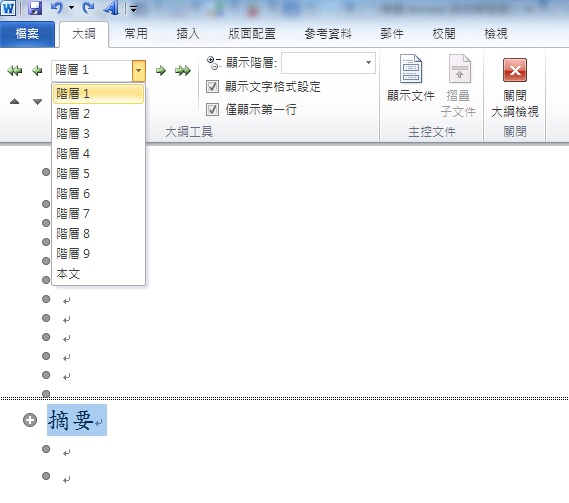This screenshot has height=503, width=569.
Task: Move selection down with down triangle
Action: tap(37, 102)
